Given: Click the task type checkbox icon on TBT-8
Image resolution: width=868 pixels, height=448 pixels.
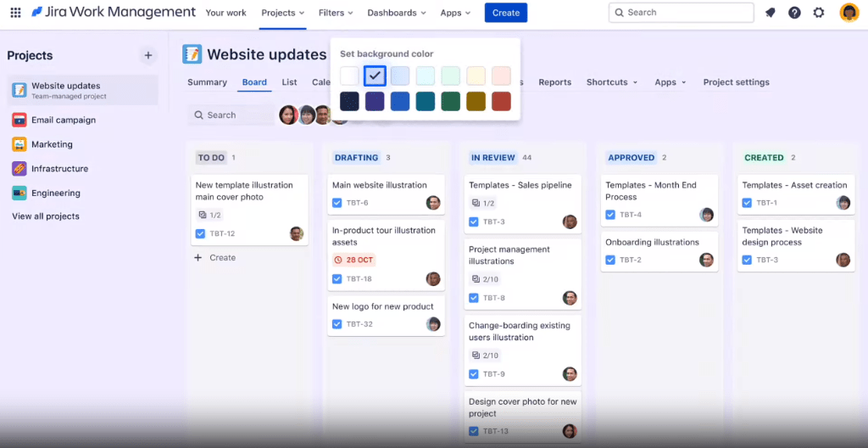Looking at the screenshot, I should coord(474,298).
